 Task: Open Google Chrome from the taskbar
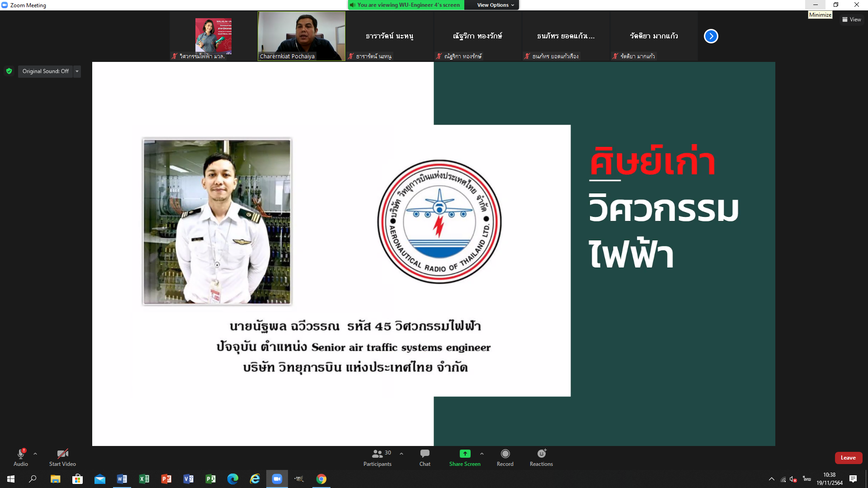(x=321, y=479)
